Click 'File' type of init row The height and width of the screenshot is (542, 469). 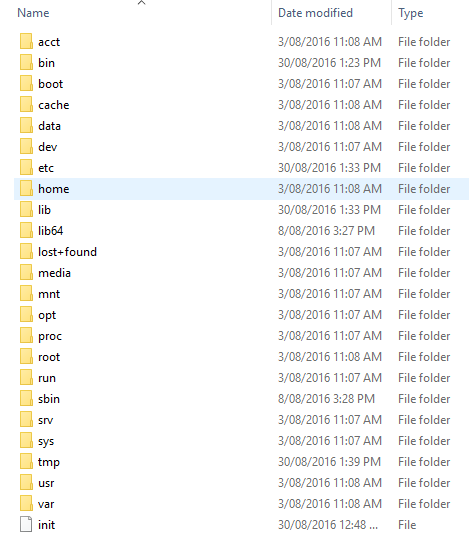click(407, 525)
